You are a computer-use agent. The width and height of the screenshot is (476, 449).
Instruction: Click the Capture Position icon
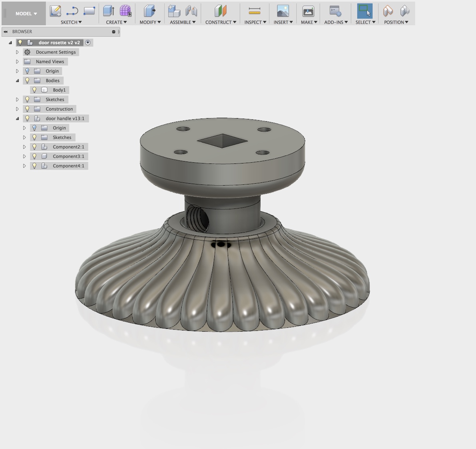(x=388, y=11)
